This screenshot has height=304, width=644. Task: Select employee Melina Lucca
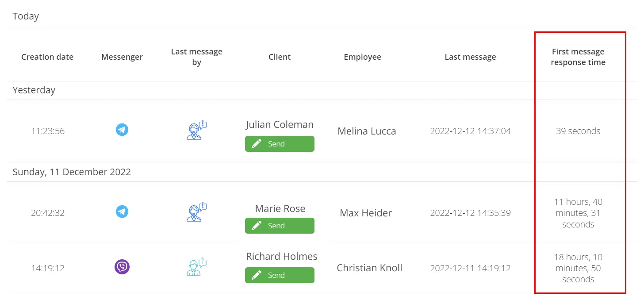click(367, 131)
